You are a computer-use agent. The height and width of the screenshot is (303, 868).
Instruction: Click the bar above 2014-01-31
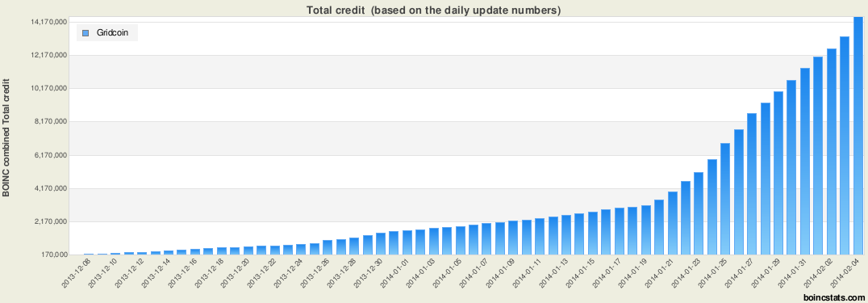(805, 162)
